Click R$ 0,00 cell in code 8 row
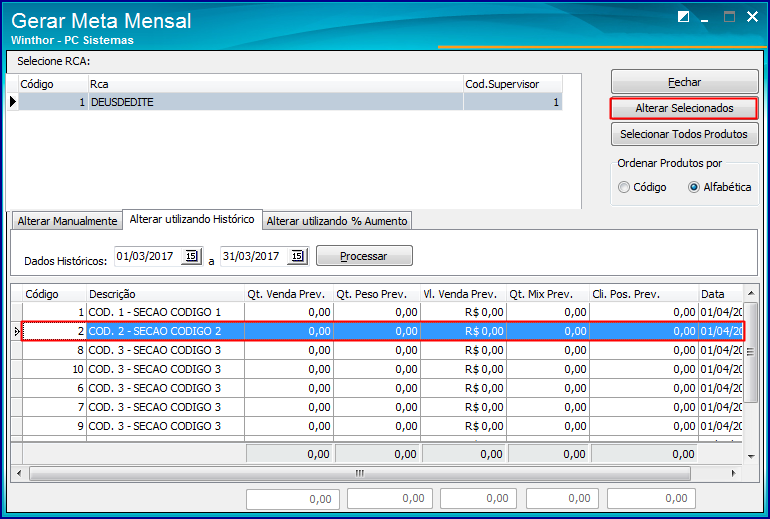The image size is (770, 519). [x=464, y=350]
